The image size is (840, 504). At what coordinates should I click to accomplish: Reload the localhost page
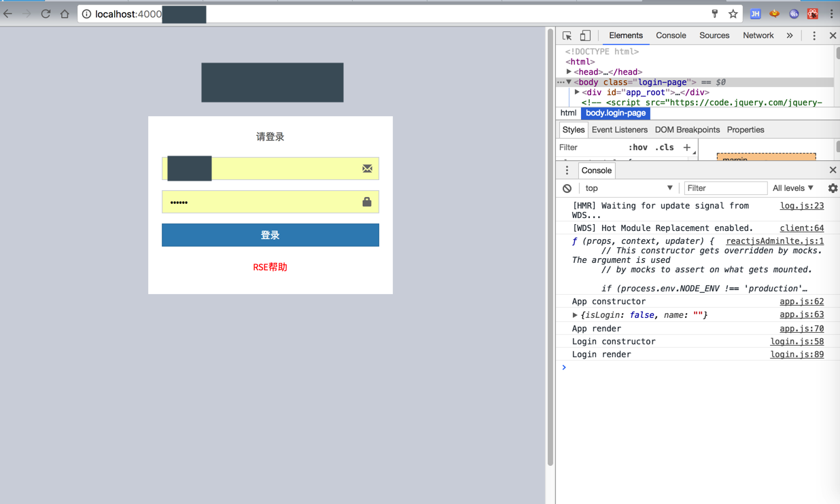pyautogui.click(x=46, y=14)
